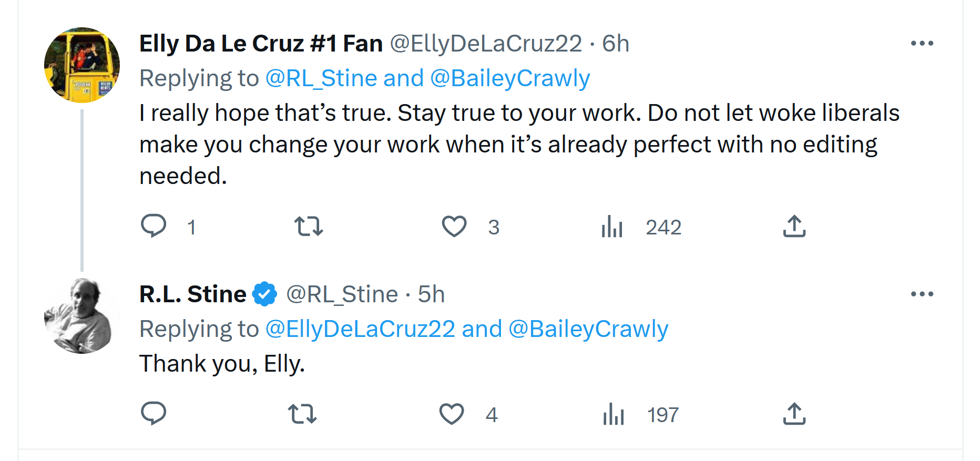Screen dimensions: 980x461
Task: Click the Elly Da Le Cruz #1 Fan name
Action: click(261, 43)
